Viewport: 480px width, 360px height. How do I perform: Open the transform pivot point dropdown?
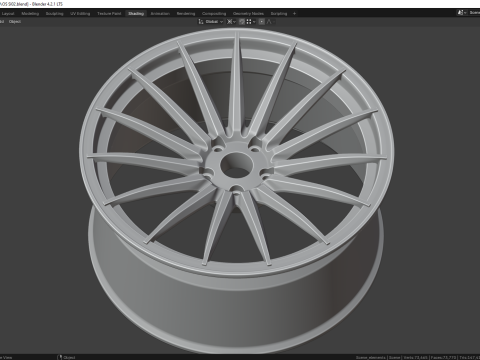[231, 22]
